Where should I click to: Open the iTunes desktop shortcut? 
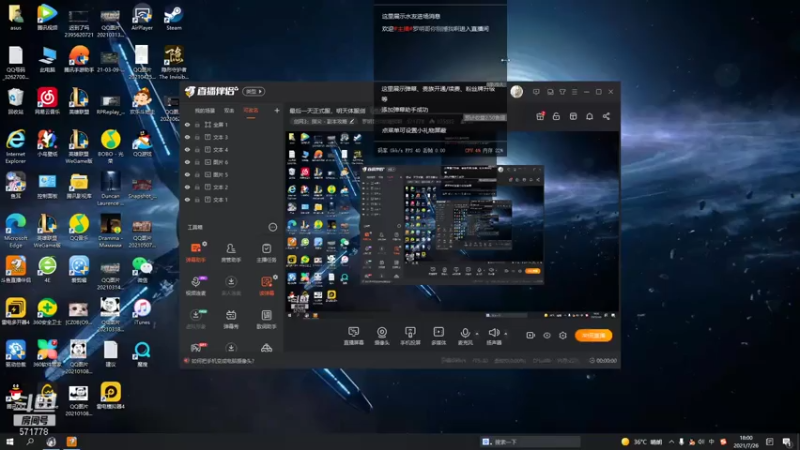click(142, 312)
